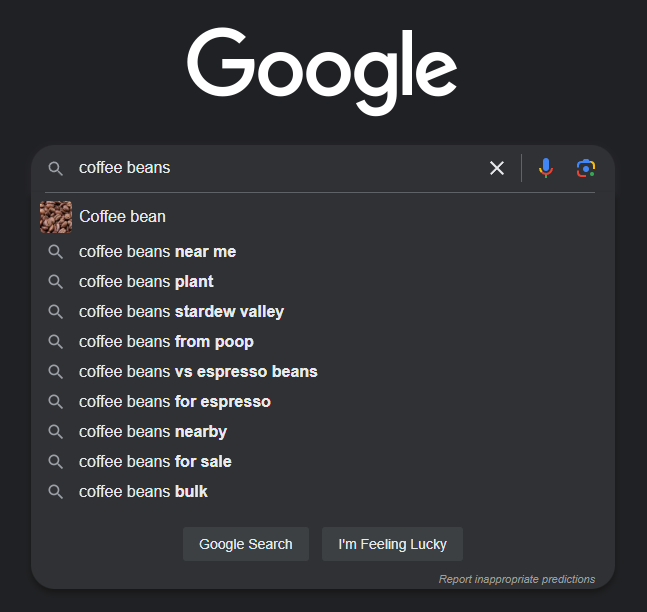Click search icon beside 'stardew valley' suggestion

click(56, 312)
